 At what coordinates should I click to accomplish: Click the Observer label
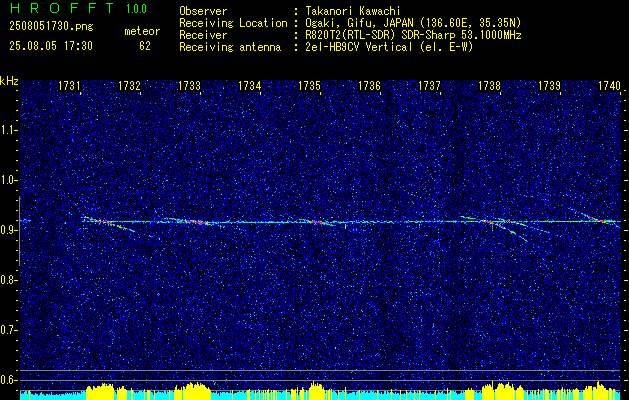[203, 11]
